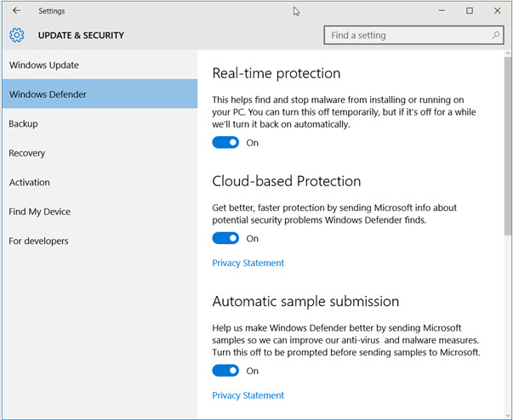Screen dimensions: 513x420
Task: Toggle Automatic sample submission off
Action: pos(225,371)
